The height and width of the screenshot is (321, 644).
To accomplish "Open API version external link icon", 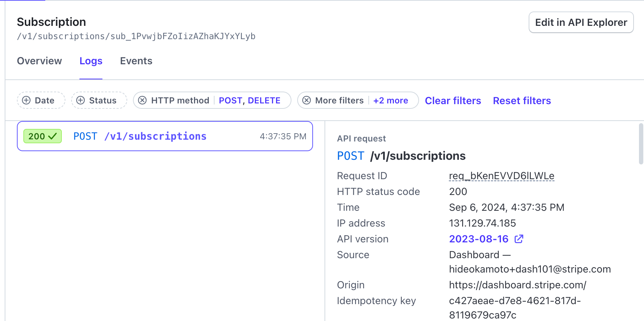I will [x=519, y=239].
